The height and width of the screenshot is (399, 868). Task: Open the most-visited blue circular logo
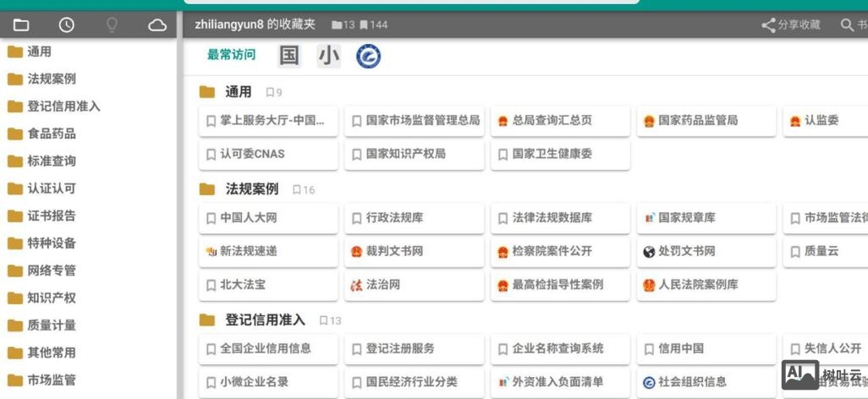[x=368, y=56]
